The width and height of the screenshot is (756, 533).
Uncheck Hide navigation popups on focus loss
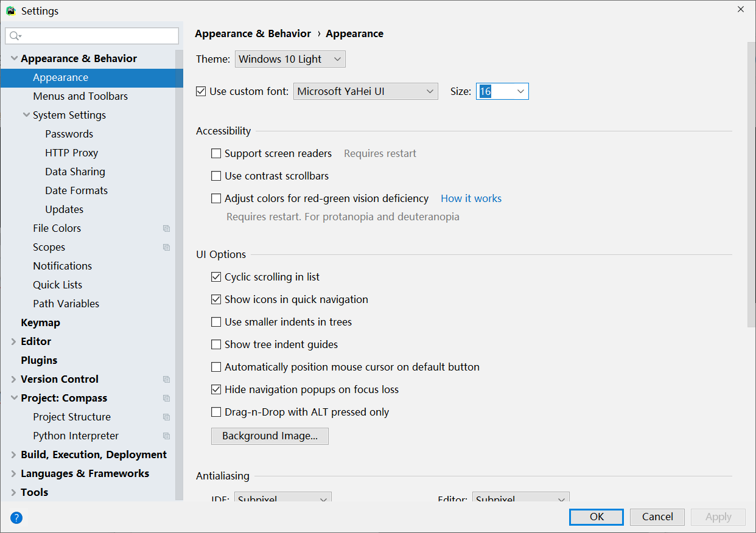[216, 389]
